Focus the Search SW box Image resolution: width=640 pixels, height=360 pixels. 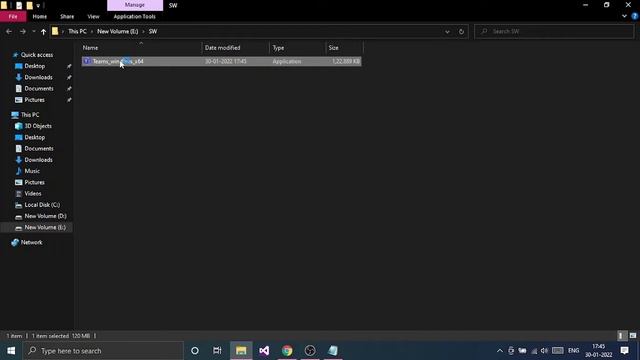[554, 31]
